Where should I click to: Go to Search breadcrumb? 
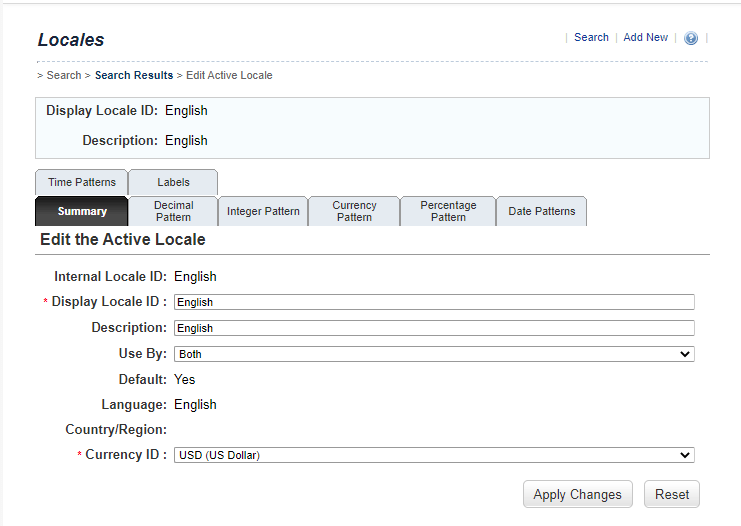pyautogui.click(x=64, y=75)
